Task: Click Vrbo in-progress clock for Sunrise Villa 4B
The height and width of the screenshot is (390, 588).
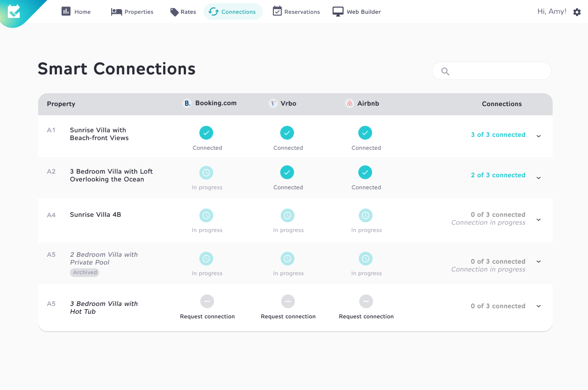Action: point(288,215)
